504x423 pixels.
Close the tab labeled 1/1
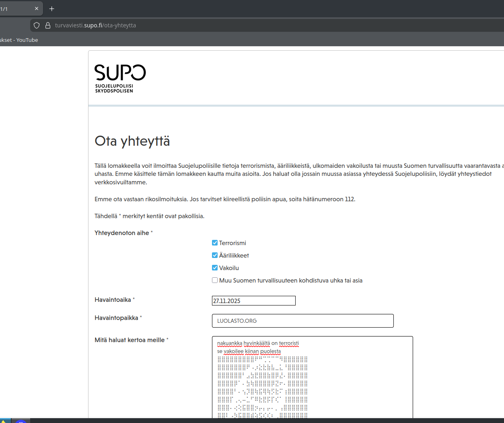click(37, 9)
